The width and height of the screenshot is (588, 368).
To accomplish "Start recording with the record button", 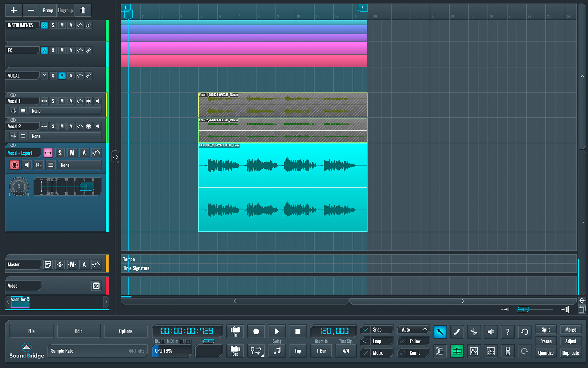I will (x=256, y=332).
